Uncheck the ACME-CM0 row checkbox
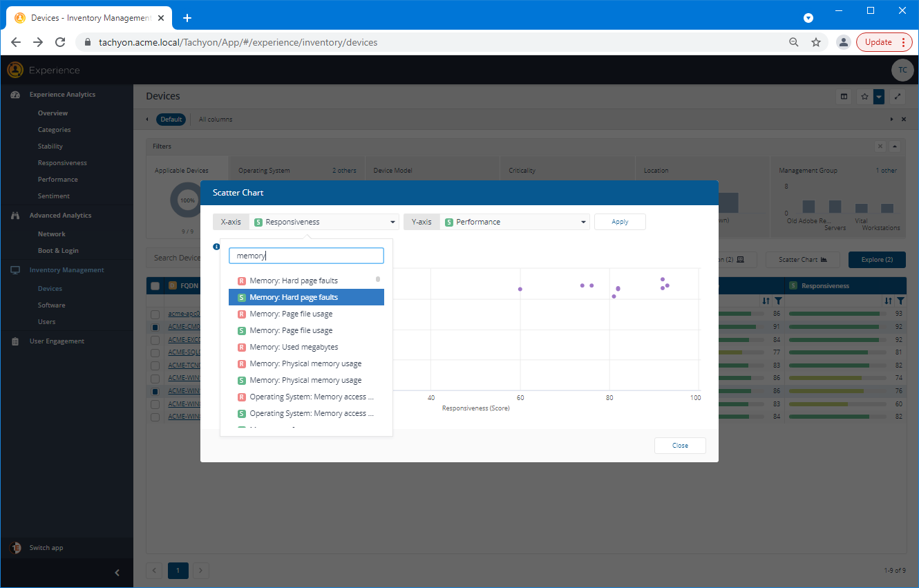 point(155,327)
